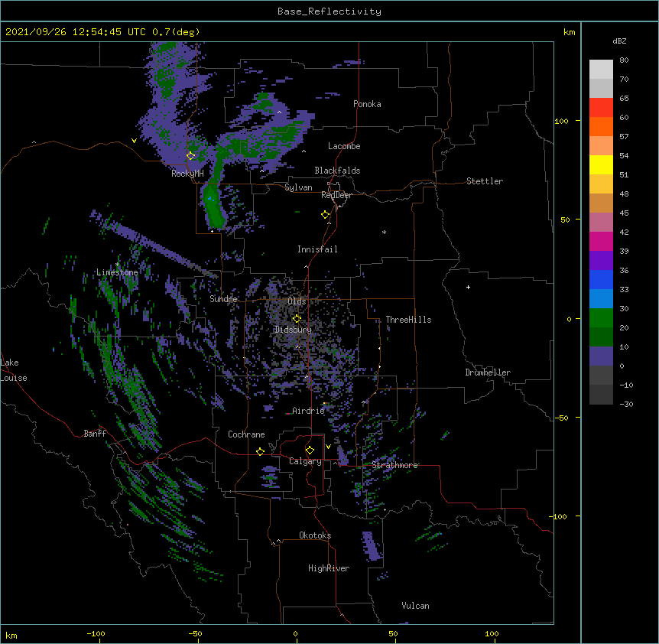Select the Olds label
659x644 pixels.
click(x=297, y=301)
